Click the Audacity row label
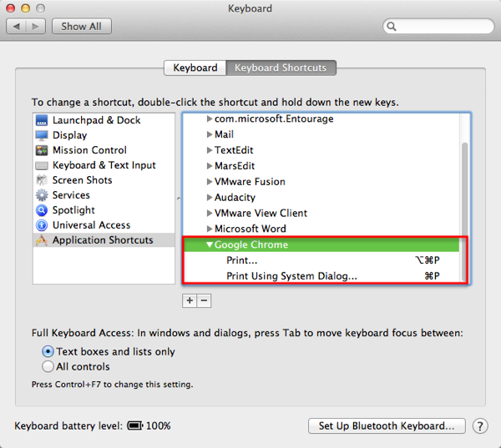Viewport: 501px width, 448px height. tap(235, 198)
